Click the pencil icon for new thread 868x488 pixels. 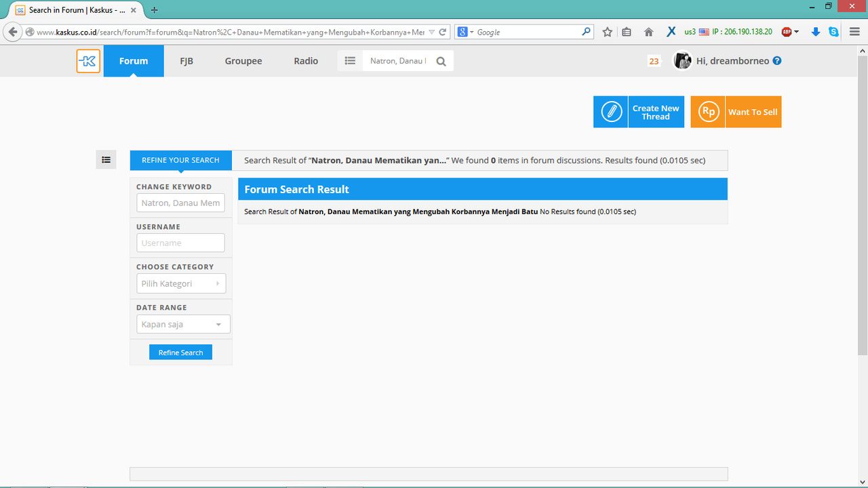tap(611, 112)
